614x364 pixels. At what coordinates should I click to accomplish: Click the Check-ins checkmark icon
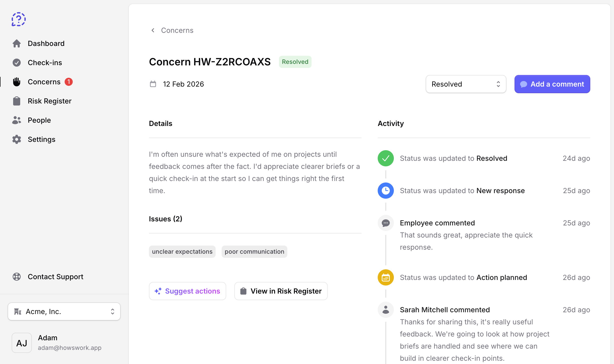coord(17,63)
